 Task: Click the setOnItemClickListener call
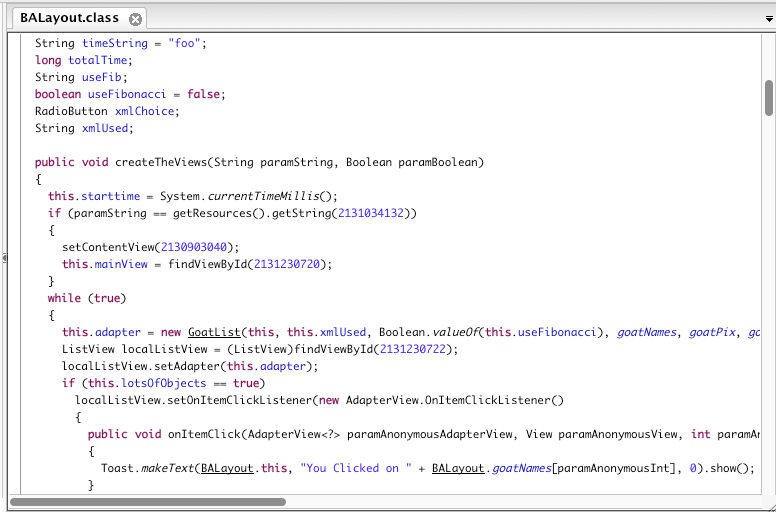[x=238, y=400]
